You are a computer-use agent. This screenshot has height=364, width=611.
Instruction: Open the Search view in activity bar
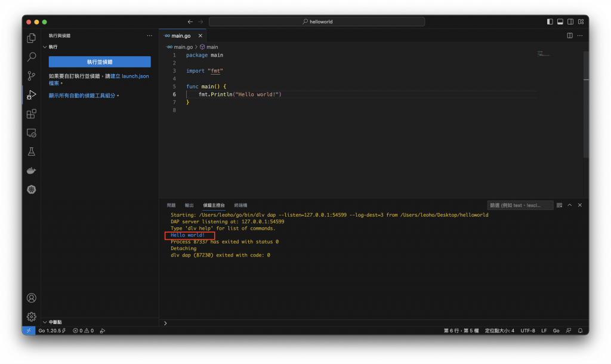32,57
